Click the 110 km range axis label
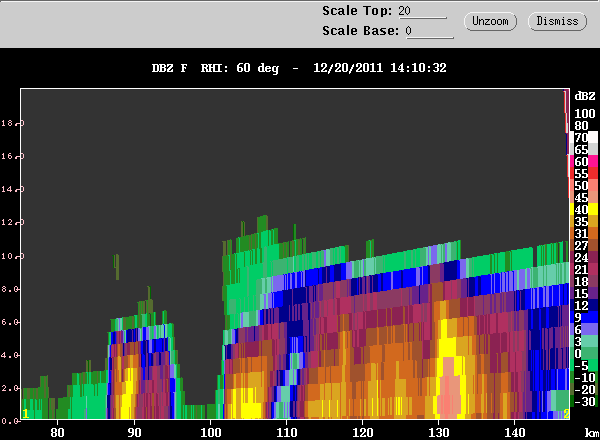Screen dimensions: 600x440 (x=287, y=433)
